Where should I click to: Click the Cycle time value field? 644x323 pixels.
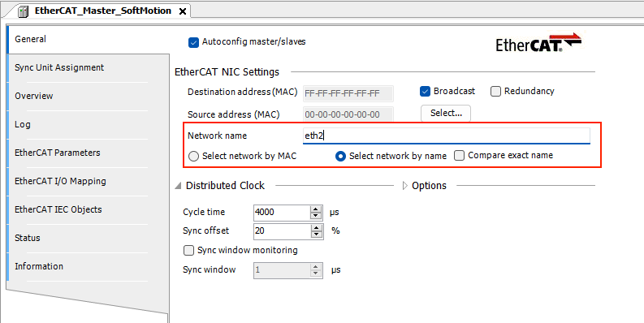[282, 213]
